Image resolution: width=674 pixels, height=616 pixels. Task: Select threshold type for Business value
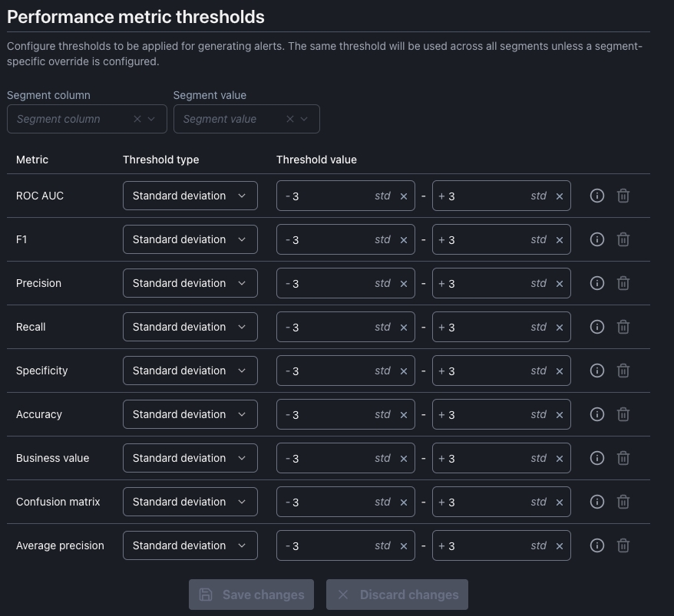click(x=190, y=458)
